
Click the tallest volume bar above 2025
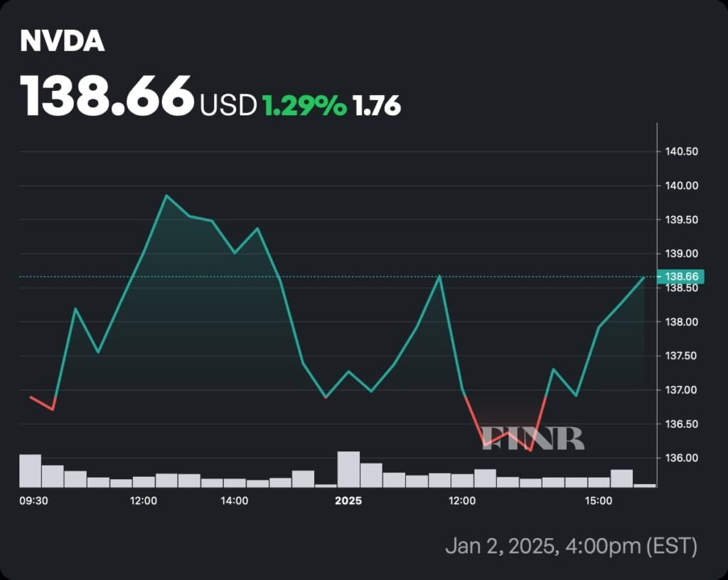pyautogui.click(x=348, y=469)
